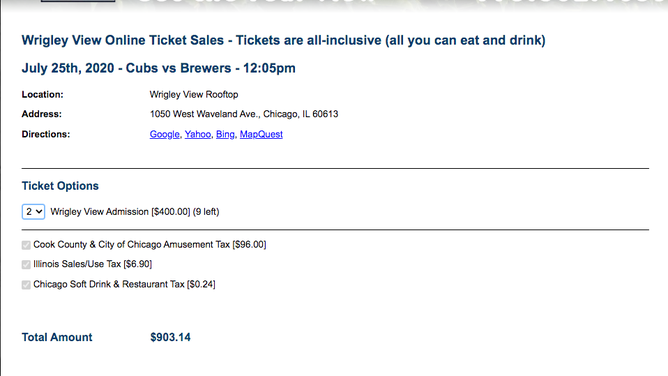Expand the ticket quantity dropdown
Image resolution: width=668 pixels, height=376 pixels.
click(33, 212)
